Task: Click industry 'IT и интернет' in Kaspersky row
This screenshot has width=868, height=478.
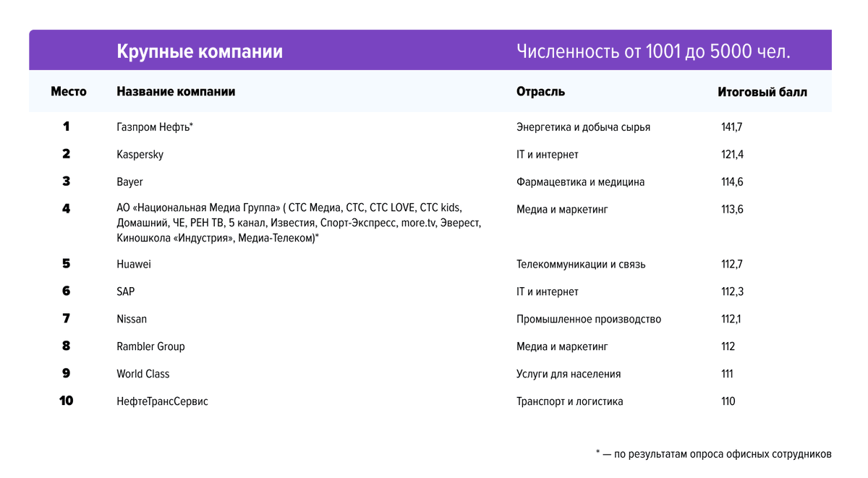Action: tap(548, 155)
